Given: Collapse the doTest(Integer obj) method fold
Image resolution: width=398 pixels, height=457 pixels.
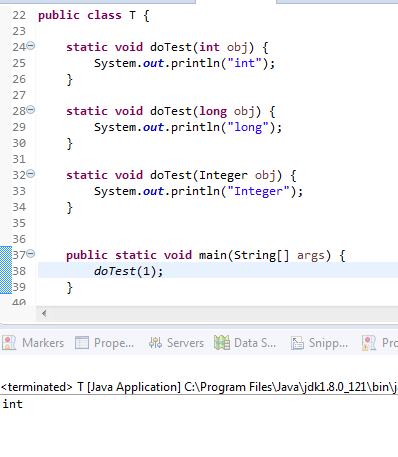Looking at the screenshot, I should click(30, 173).
